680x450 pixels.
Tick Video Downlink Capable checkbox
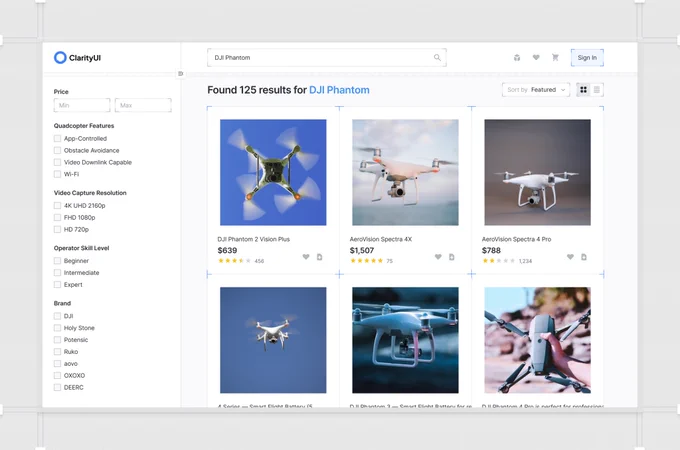pyautogui.click(x=57, y=162)
